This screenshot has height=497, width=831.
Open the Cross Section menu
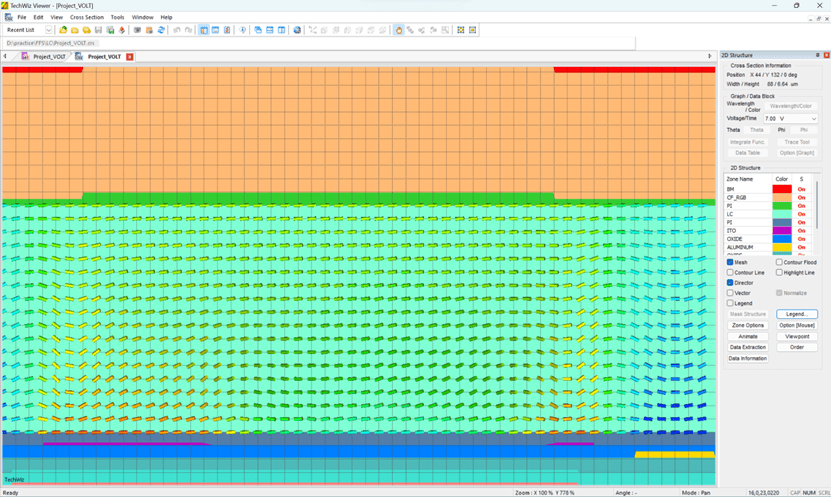(x=86, y=17)
